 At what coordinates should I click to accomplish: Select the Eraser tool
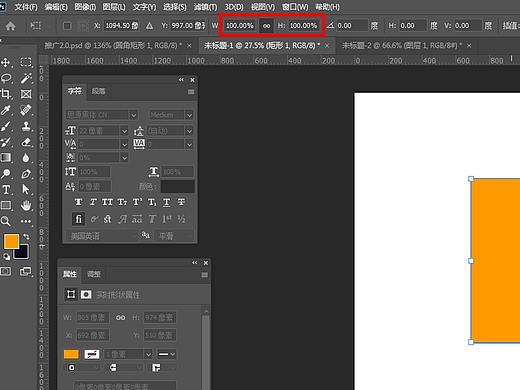pyautogui.click(x=26, y=142)
